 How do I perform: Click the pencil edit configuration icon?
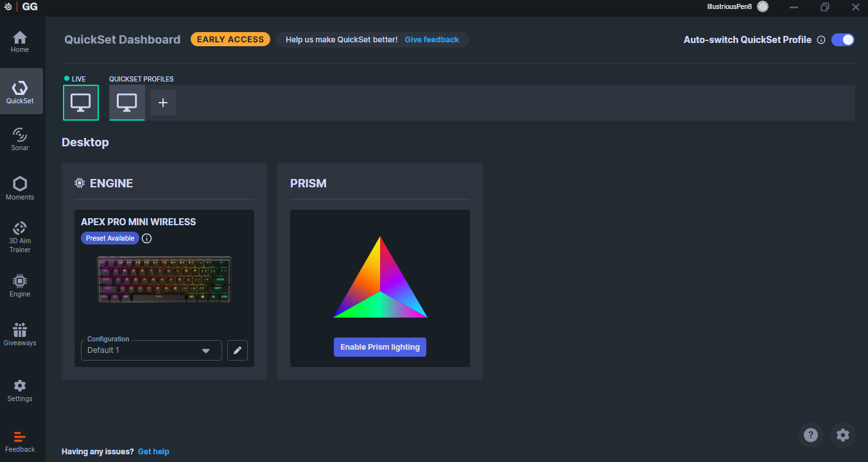pos(238,350)
